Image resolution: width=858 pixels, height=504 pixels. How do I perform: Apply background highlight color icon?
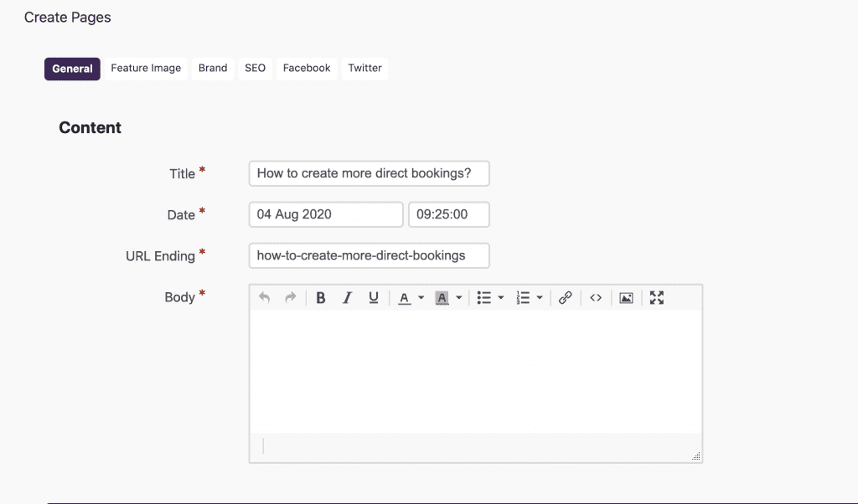pyautogui.click(x=442, y=298)
